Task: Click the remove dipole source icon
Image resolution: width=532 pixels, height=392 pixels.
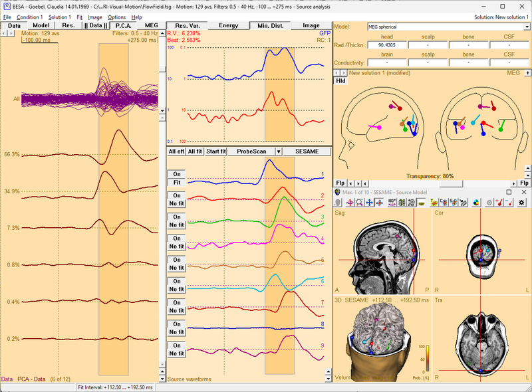Action: 510,202
